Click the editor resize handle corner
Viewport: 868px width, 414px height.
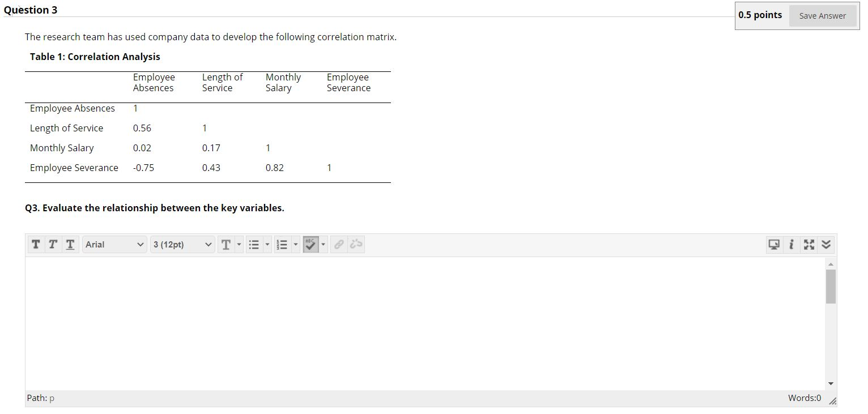832,401
